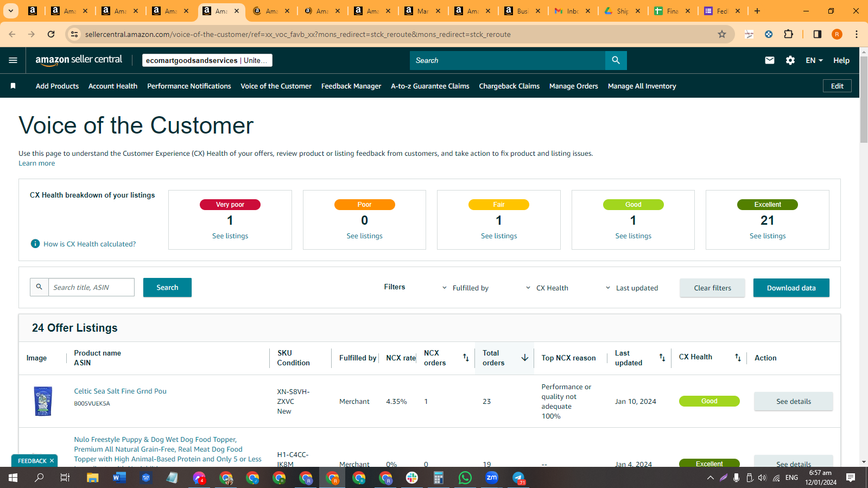Click the search magnifier button in header
The height and width of the screenshot is (488, 868).
coord(616,60)
